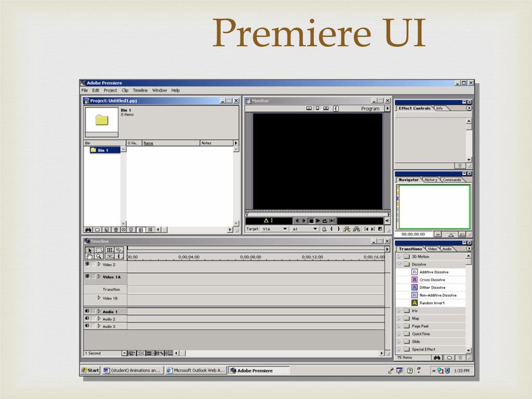Choose the Hand tool in Timeline toolbox
The width and height of the screenshot is (532, 399).
tap(89, 257)
